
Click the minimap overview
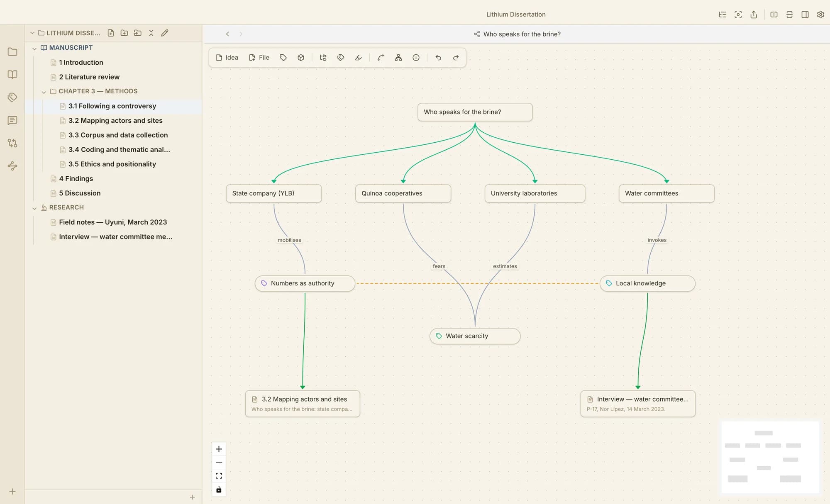click(770, 457)
